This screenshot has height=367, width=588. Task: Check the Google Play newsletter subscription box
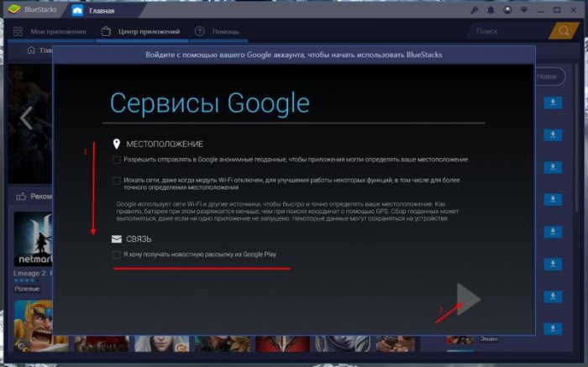coord(117,254)
